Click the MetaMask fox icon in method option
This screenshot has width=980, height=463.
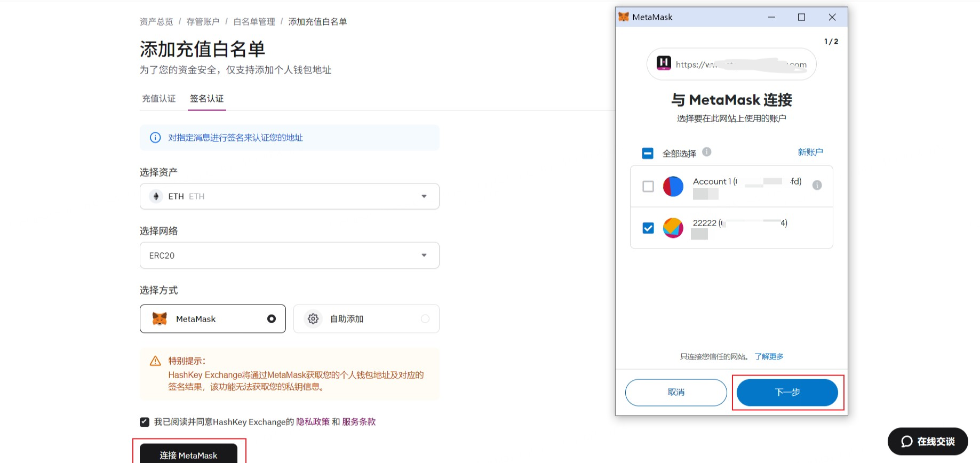[160, 319]
